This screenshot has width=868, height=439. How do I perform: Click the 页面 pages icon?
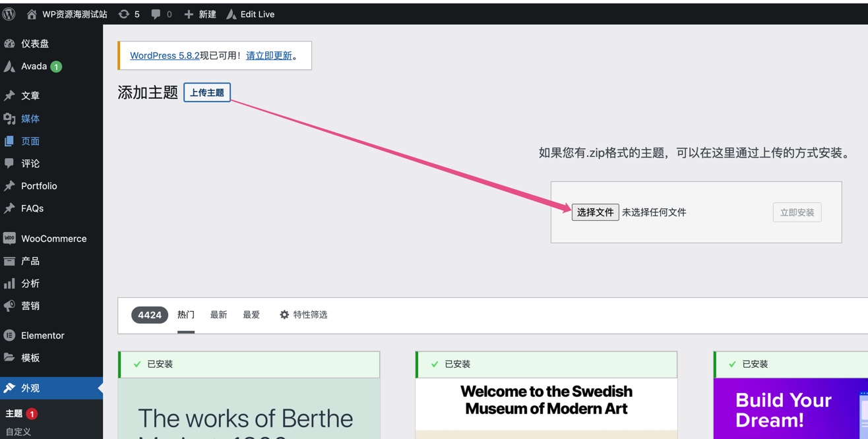coord(9,141)
